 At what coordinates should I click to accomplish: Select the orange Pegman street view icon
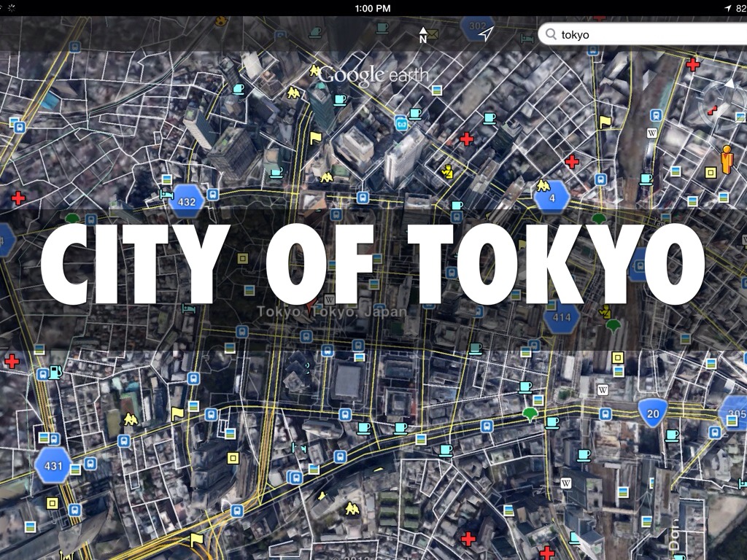pyautogui.click(x=727, y=160)
